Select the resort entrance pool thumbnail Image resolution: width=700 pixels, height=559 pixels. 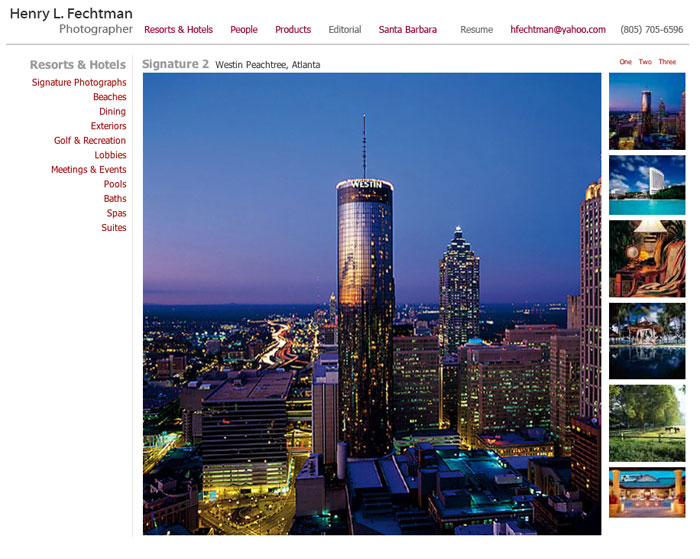pos(647,493)
